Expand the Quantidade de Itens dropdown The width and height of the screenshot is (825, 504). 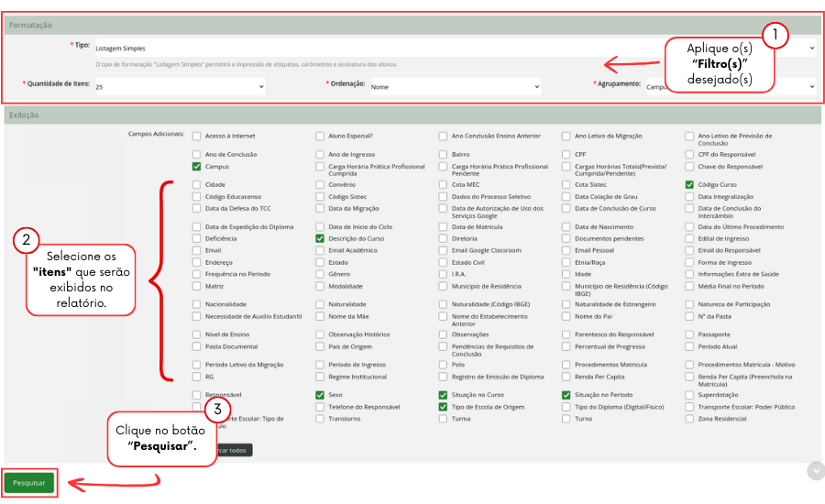(x=179, y=86)
